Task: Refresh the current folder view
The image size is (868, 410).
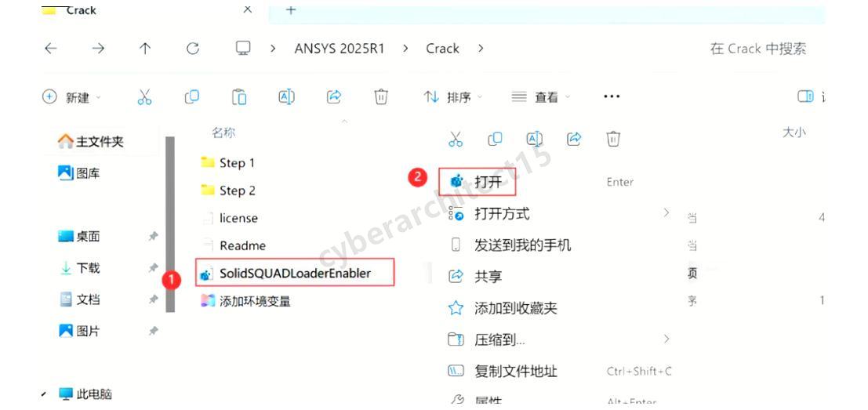Action: pos(193,49)
